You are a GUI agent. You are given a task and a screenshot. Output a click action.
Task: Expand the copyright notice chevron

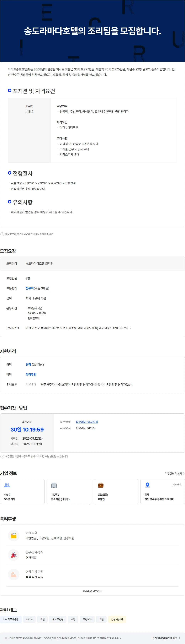(x=121, y=638)
